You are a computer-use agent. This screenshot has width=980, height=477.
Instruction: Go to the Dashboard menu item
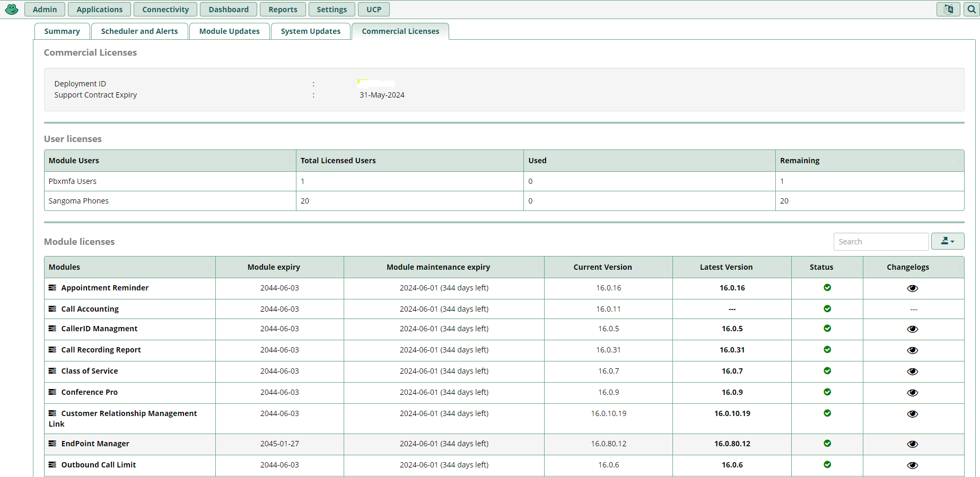click(229, 10)
